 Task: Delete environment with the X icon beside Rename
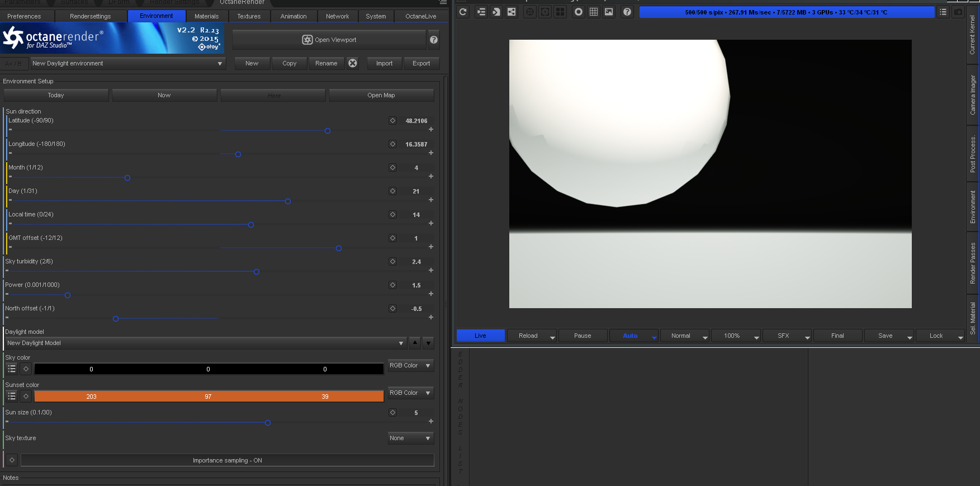pos(353,63)
